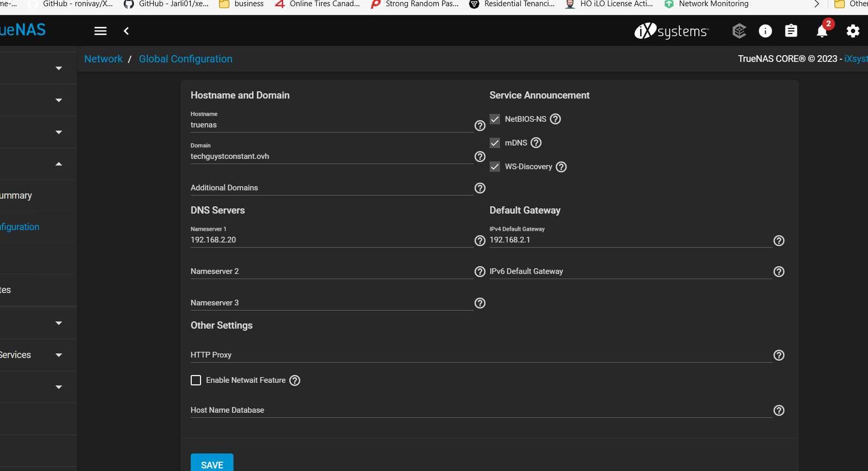Click the iXsystems logo
Image resolution: width=868 pixels, height=471 pixels.
point(672,31)
